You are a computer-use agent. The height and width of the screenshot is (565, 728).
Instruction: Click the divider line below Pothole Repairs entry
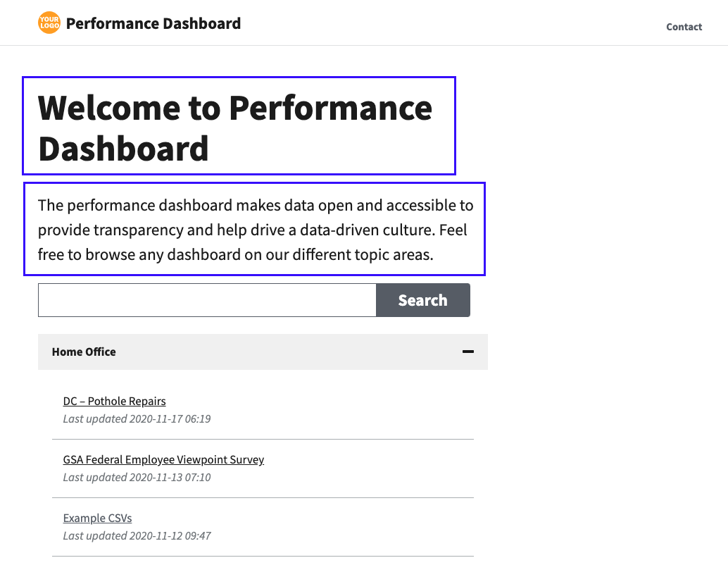click(263, 439)
